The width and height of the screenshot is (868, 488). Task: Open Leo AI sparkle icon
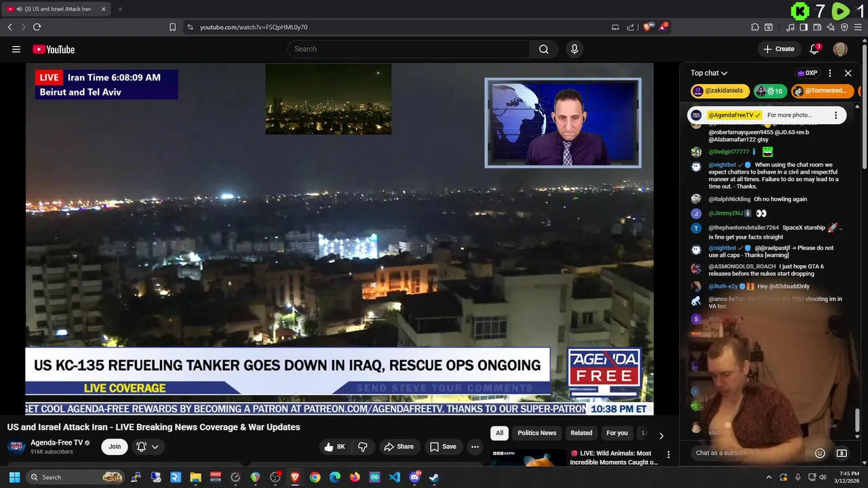(831, 27)
